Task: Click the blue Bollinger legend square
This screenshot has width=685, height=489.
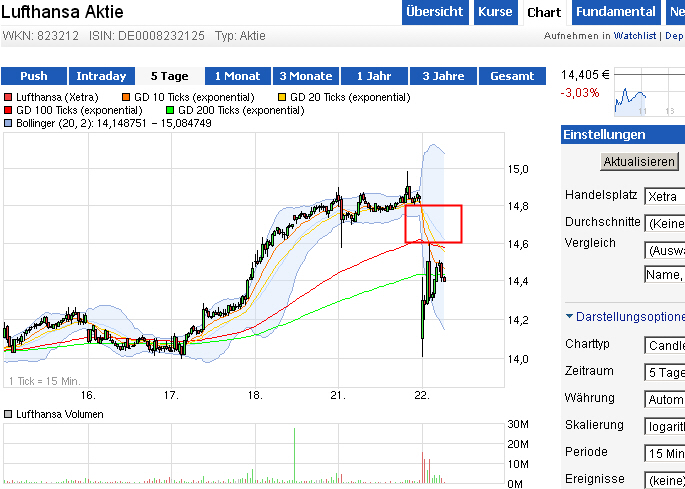Action: tap(8, 124)
